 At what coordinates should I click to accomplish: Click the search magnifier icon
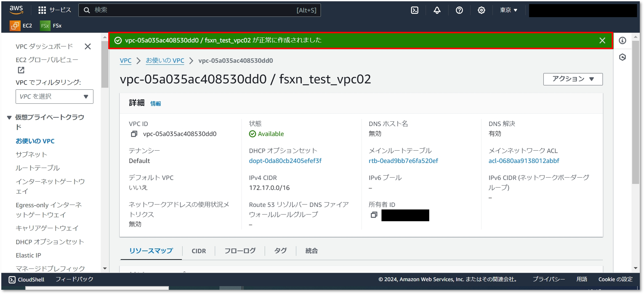click(87, 10)
